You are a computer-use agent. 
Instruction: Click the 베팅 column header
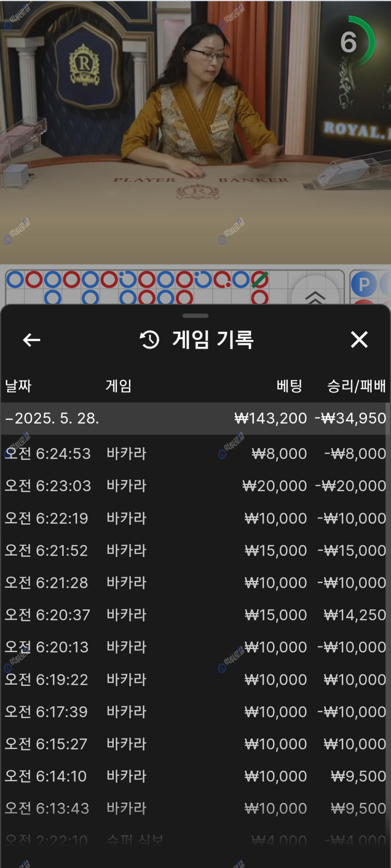click(289, 386)
